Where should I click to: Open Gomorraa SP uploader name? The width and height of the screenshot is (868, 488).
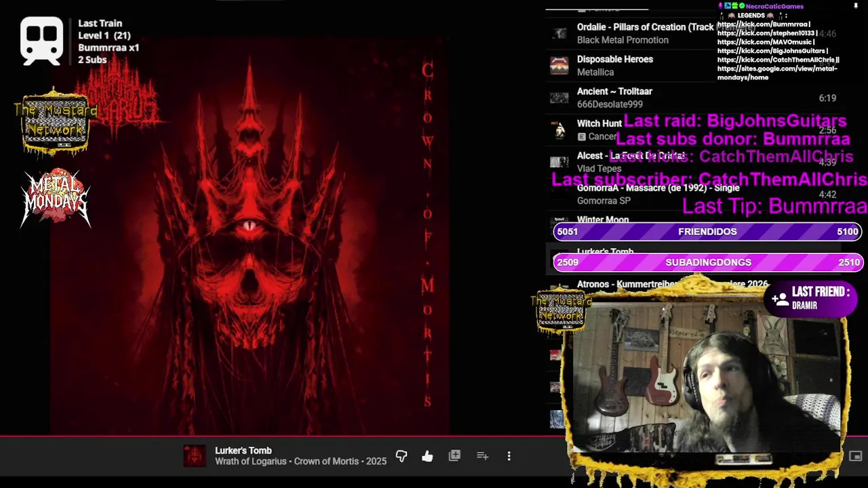[x=604, y=201]
